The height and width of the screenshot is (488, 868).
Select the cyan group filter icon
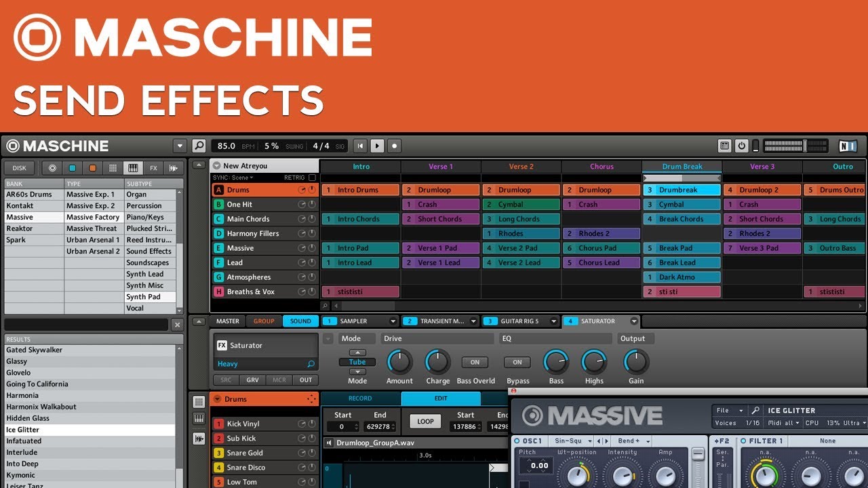[x=72, y=168]
